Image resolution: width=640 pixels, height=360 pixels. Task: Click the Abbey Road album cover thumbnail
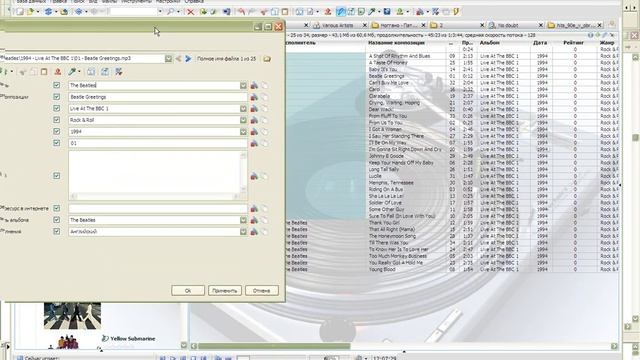tap(72, 316)
